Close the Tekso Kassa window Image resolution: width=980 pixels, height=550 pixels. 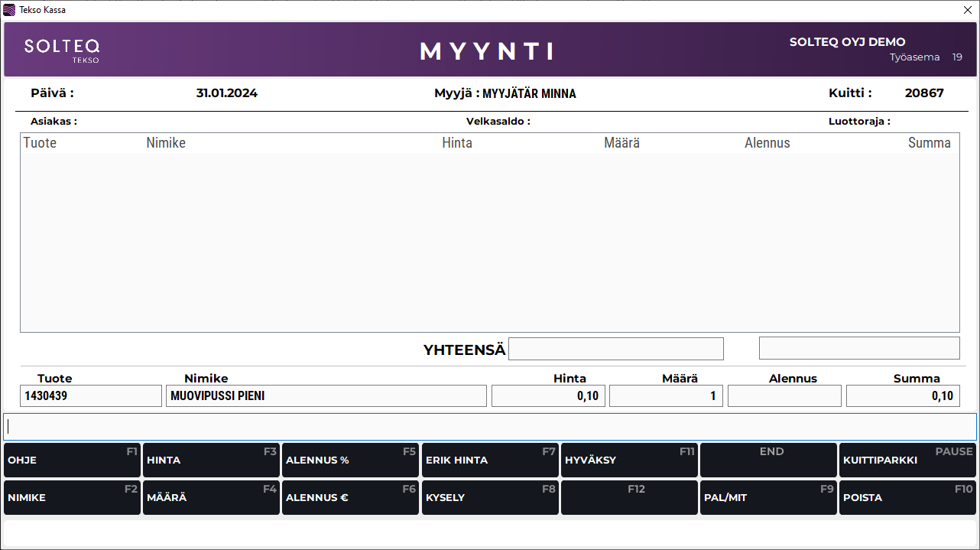coord(967,10)
